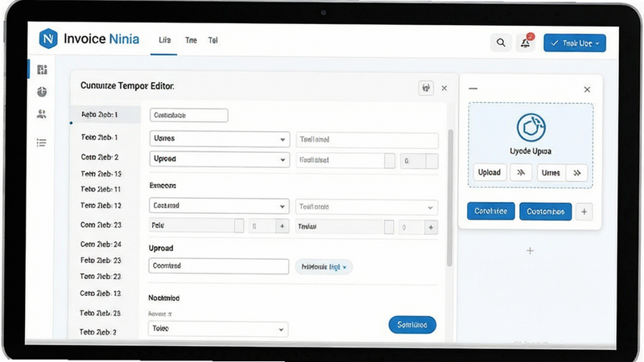Select Teto 2leb: 2 at list bottom

click(x=97, y=332)
